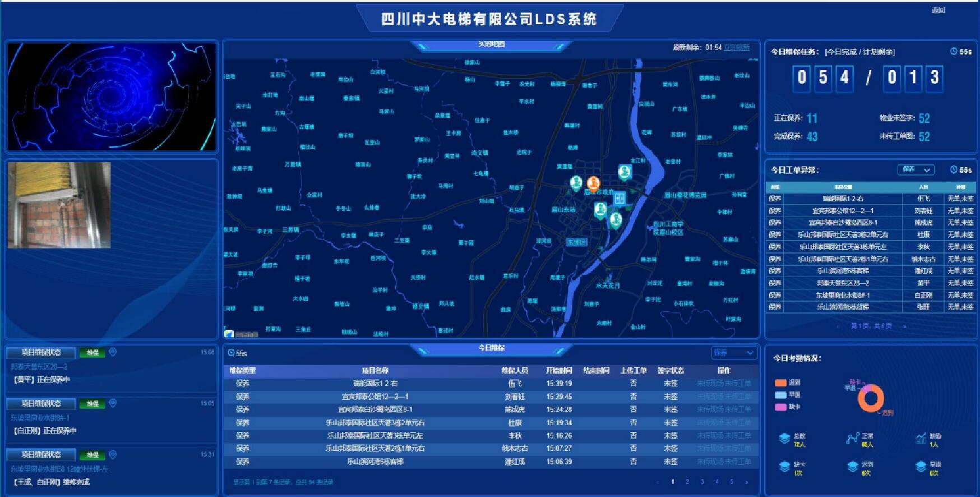Click clock icon in 今日工单异常 panel
The image size is (980, 497).
pyautogui.click(x=954, y=169)
